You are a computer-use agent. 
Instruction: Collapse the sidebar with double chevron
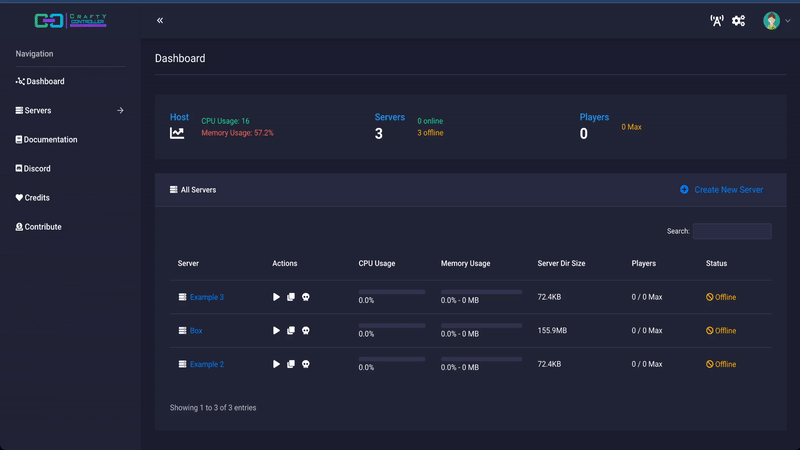[x=160, y=20]
